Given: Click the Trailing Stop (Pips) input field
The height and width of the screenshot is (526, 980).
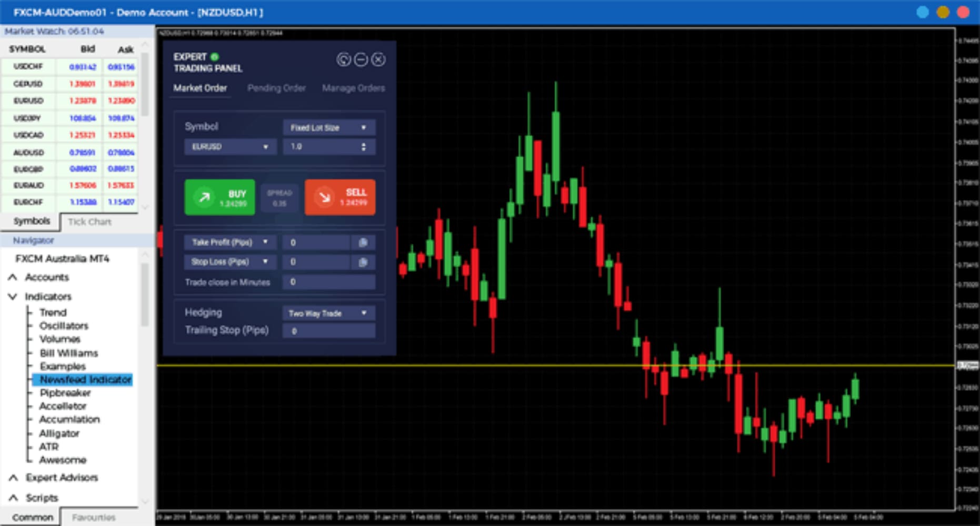Looking at the screenshot, I should click(x=329, y=331).
